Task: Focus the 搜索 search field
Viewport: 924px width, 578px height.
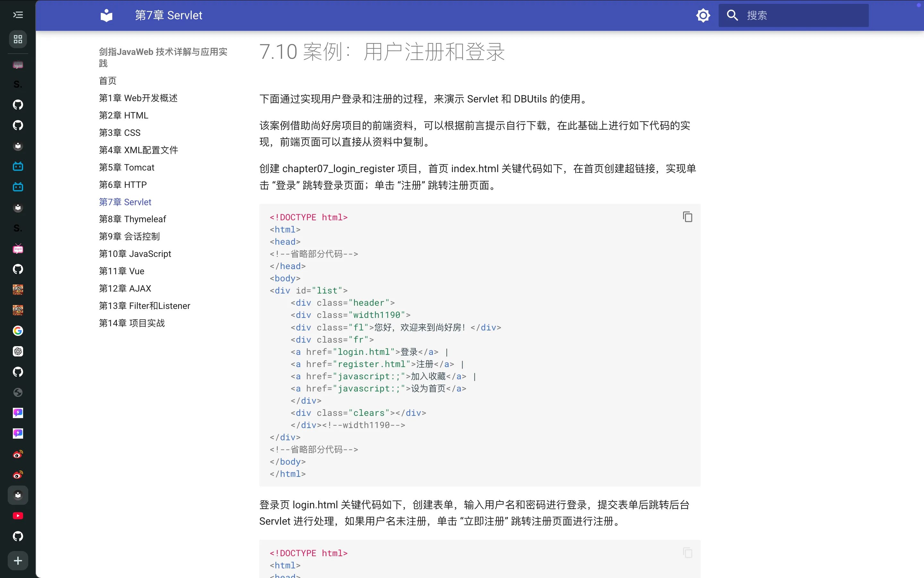Action: [x=793, y=15]
